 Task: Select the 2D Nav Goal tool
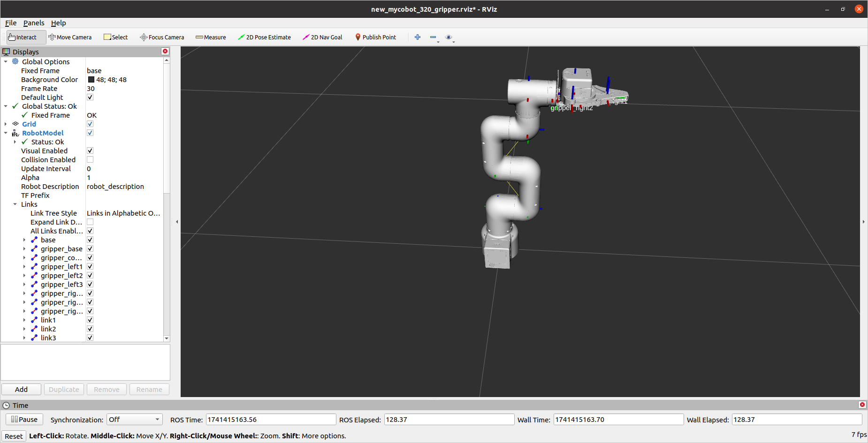tap(322, 37)
